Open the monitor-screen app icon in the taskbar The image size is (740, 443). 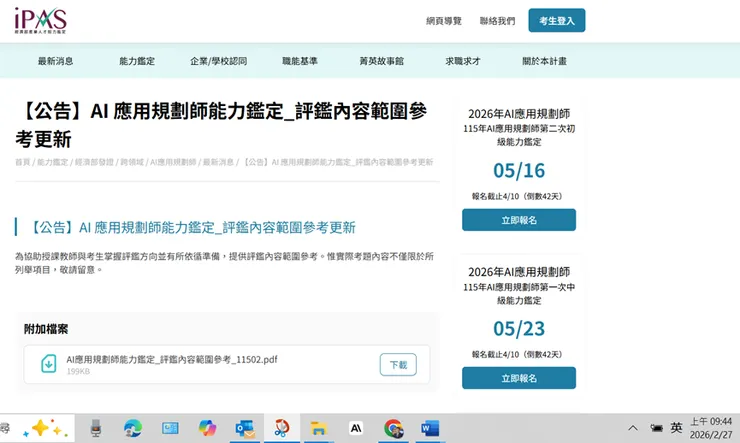click(x=170, y=428)
